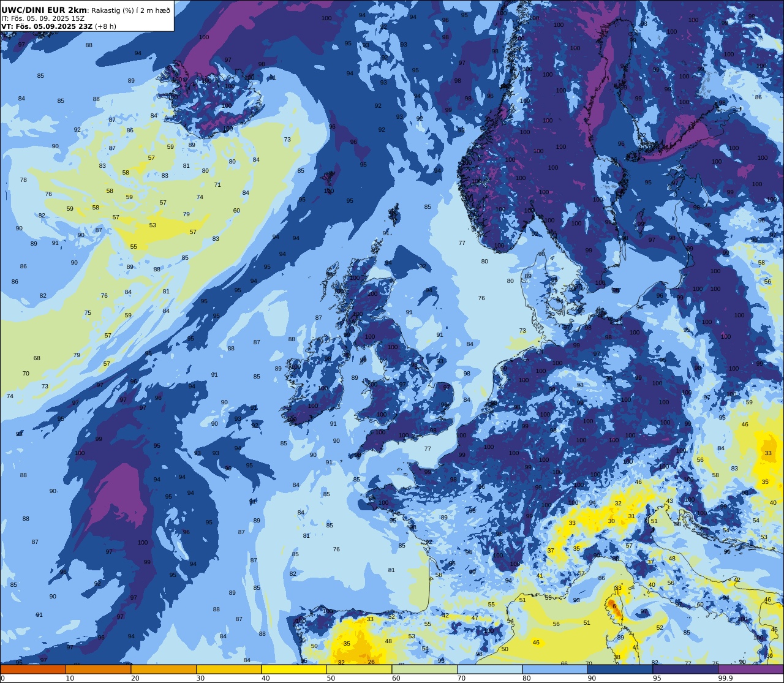Image resolution: width=784 pixels, height=683 pixels.
Task: Click the '(+8 h)' forecast offset text
Action: coord(105,26)
